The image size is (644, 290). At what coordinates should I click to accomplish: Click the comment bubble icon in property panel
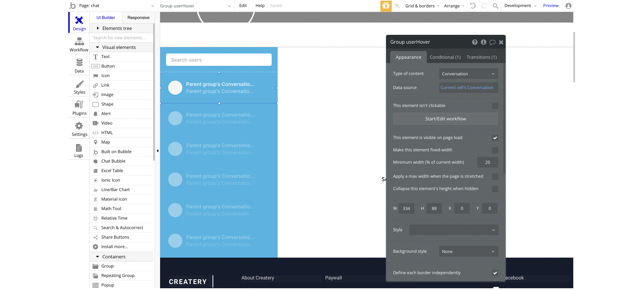pyautogui.click(x=492, y=42)
